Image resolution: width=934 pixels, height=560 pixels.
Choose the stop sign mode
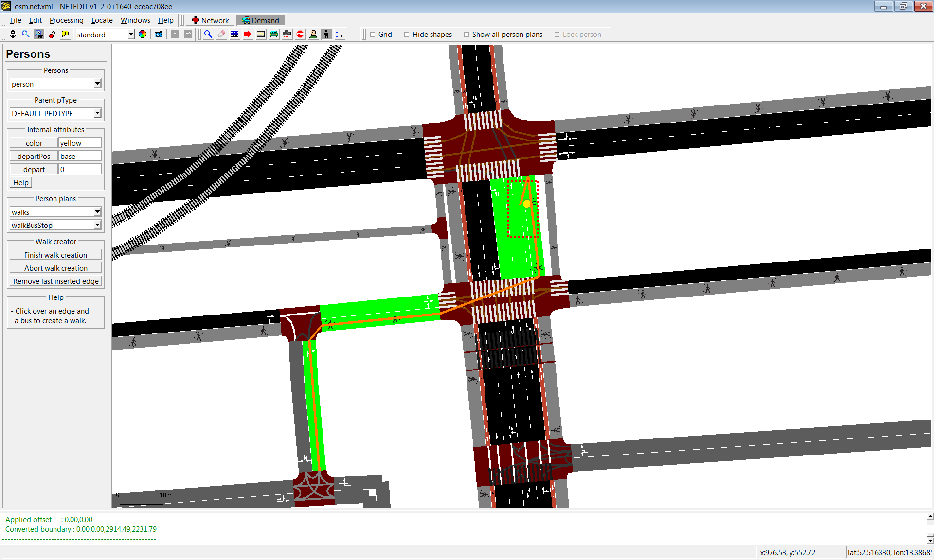pos(300,34)
